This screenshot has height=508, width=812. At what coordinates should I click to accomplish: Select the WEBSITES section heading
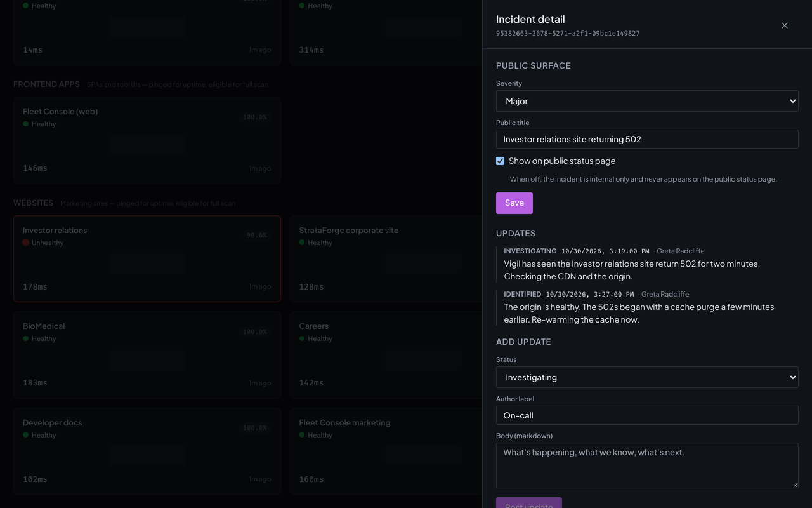34,203
